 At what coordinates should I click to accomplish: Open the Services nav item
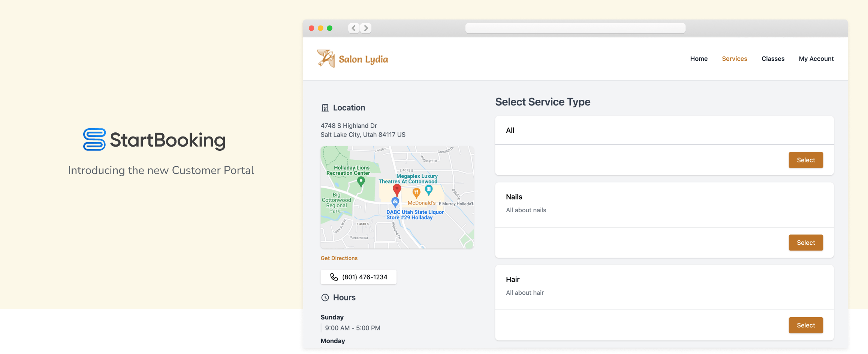point(734,58)
